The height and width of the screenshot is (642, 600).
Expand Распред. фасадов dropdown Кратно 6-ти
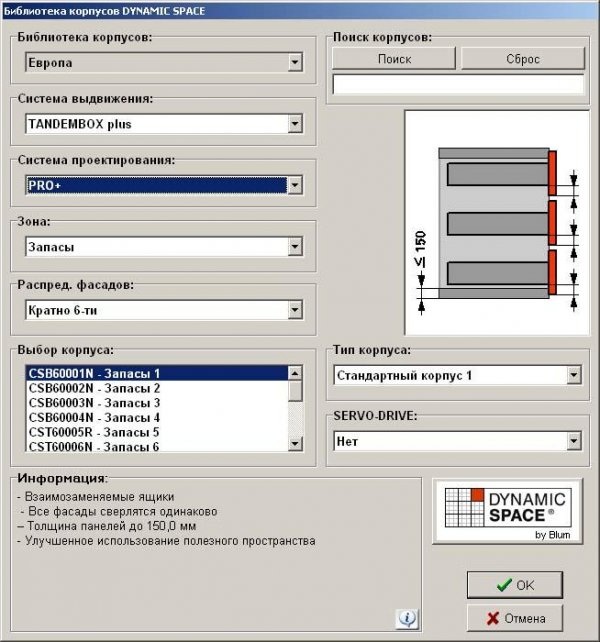164,310
